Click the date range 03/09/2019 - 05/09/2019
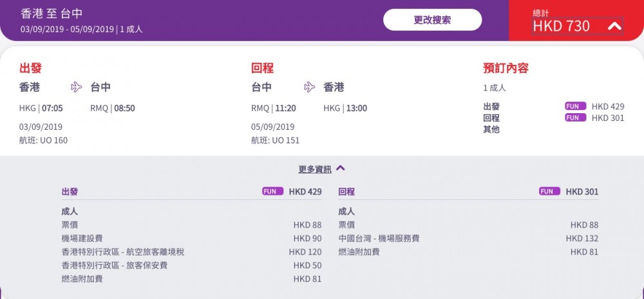 click(x=67, y=30)
